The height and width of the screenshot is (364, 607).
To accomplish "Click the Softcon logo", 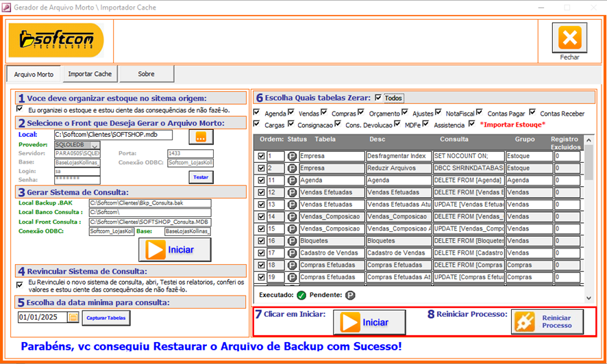I will [55, 40].
